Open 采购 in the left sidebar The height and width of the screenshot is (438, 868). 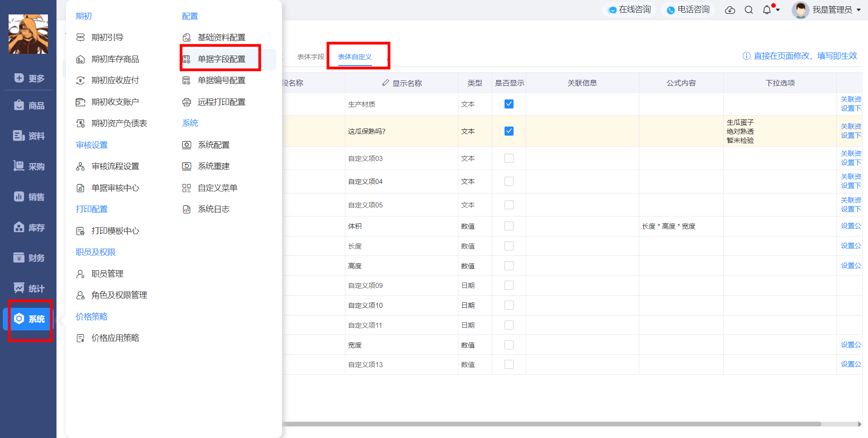pyautogui.click(x=29, y=166)
